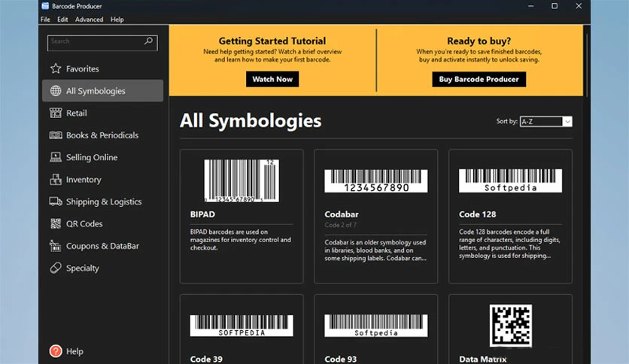629x364 pixels.
Task: Click the 'Code 2 of 7' subtitle
Action: pyautogui.click(x=340, y=225)
